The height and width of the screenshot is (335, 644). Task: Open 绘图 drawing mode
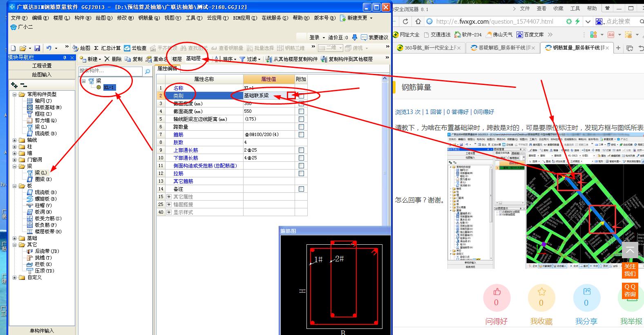[81, 48]
